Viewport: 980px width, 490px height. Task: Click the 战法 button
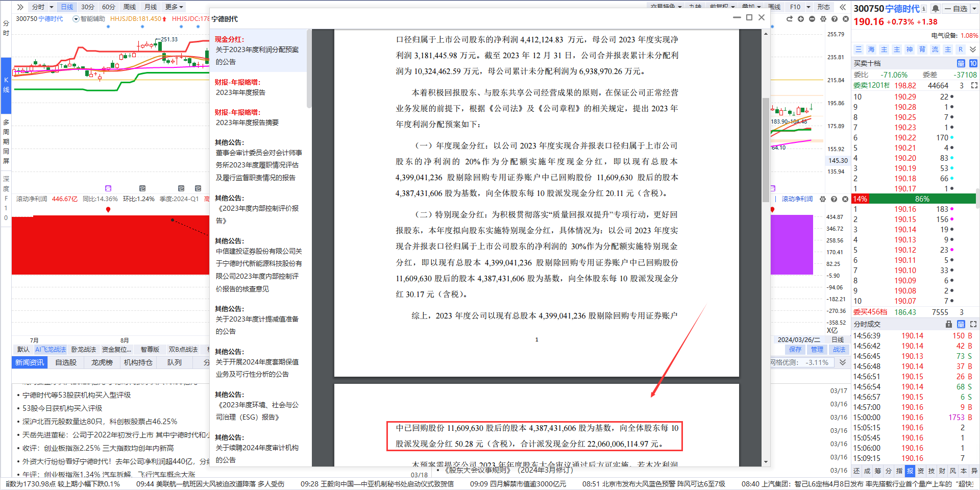coord(839,350)
